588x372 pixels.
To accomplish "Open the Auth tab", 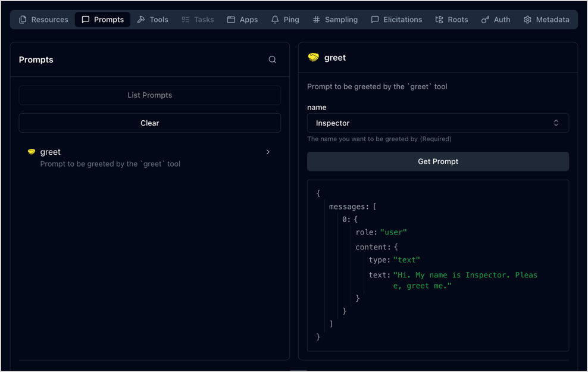I will [495, 20].
